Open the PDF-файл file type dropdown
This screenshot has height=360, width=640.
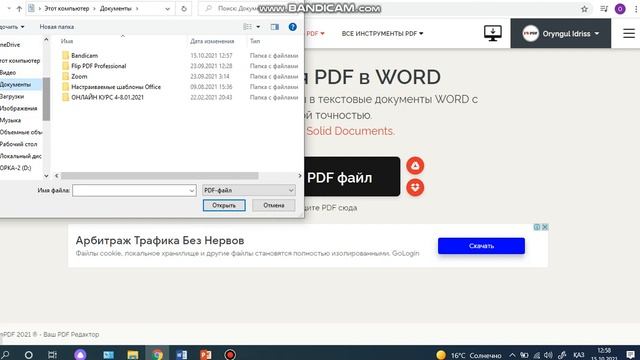[x=249, y=190]
